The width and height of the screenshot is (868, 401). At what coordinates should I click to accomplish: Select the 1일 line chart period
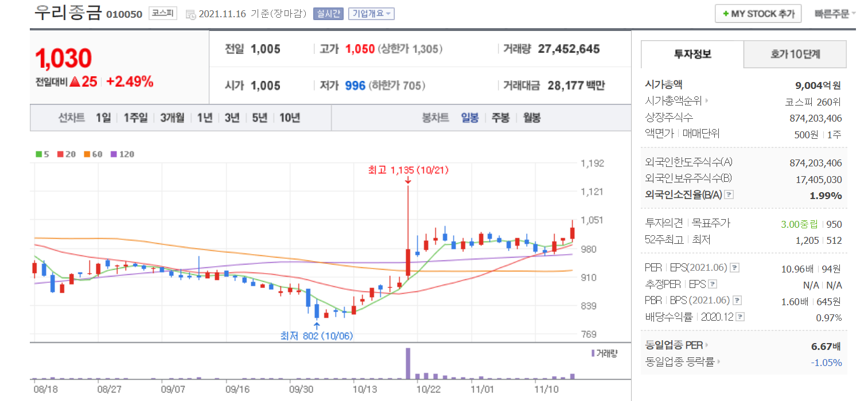click(x=103, y=118)
